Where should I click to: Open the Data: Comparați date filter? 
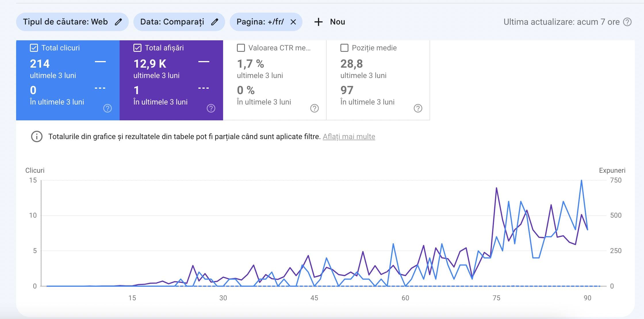172,22
